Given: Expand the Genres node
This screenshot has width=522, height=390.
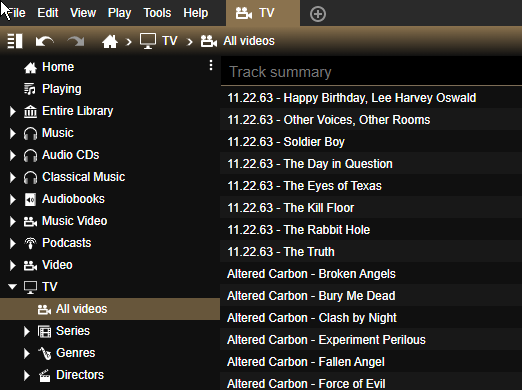Looking at the screenshot, I should [x=27, y=353].
